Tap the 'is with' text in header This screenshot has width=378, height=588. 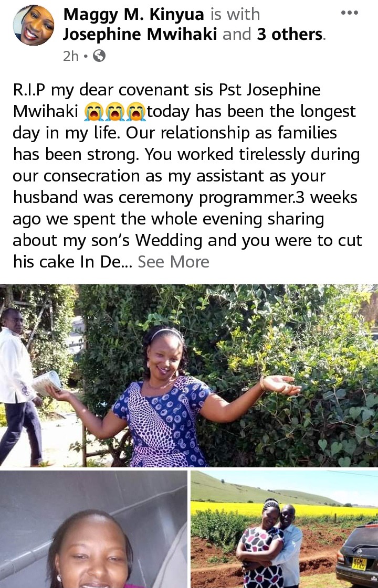235,14
